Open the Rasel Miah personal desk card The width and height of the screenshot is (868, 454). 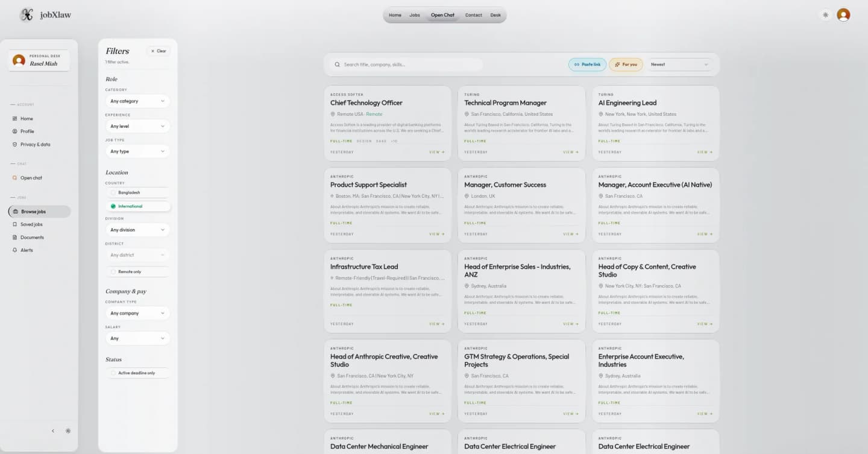39,60
